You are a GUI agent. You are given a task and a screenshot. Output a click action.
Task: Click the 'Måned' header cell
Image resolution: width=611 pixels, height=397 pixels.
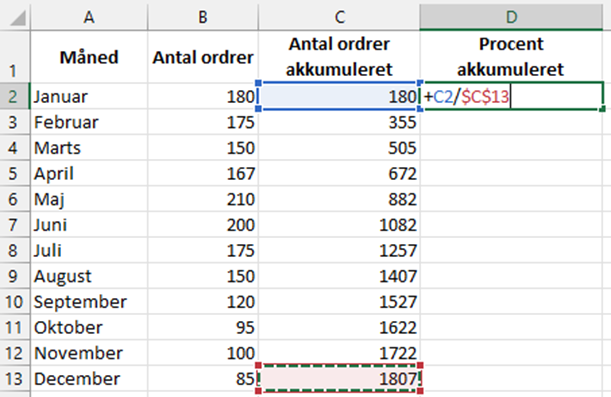pos(89,57)
